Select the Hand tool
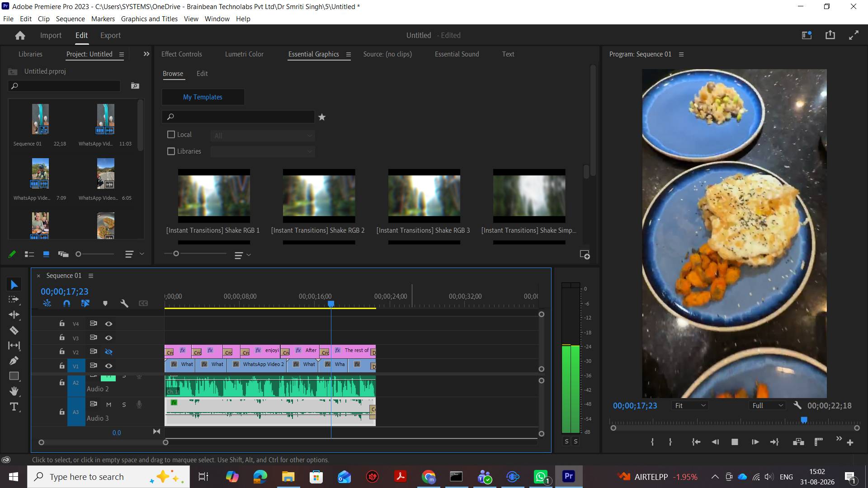The height and width of the screenshot is (488, 868). click(x=14, y=391)
